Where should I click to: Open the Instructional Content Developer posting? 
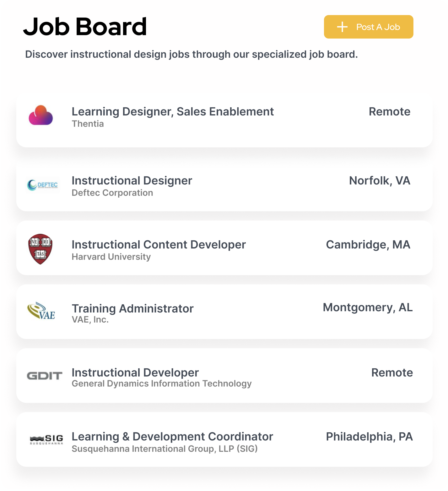pos(159,245)
